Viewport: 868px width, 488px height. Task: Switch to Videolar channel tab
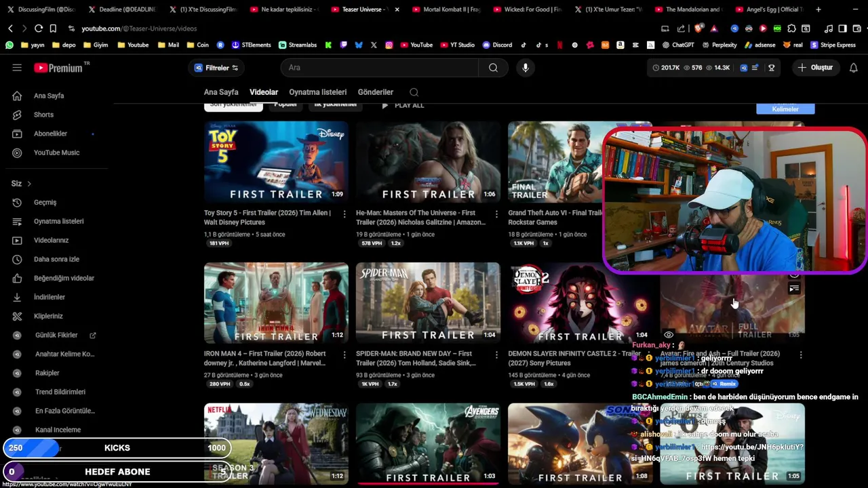(264, 92)
